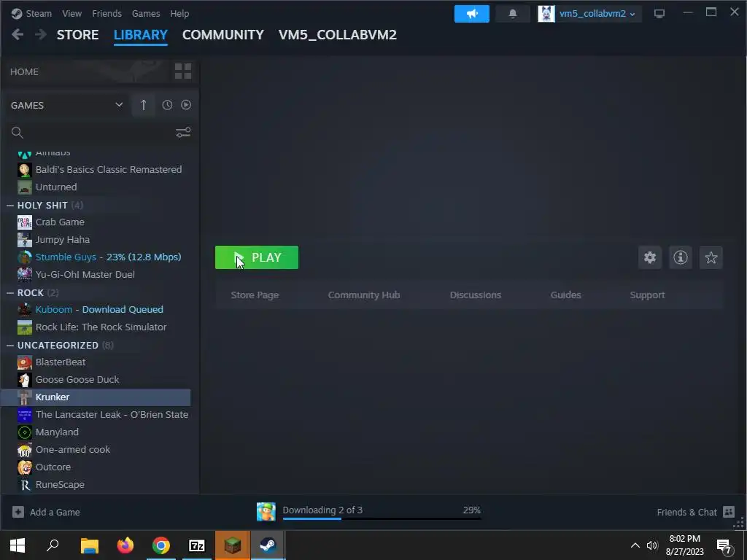Open the Games menu
Image resolution: width=747 pixels, height=560 pixels.
click(146, 13)
